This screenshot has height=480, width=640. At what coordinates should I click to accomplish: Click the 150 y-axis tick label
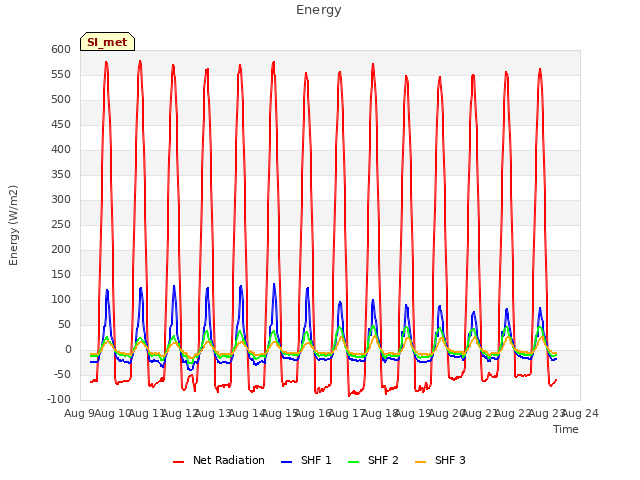click(x=61, y=275)
